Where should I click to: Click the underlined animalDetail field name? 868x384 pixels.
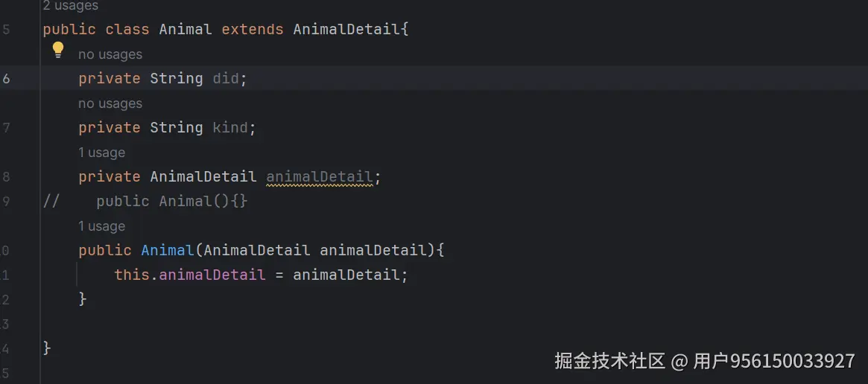(x=319, y=177)
